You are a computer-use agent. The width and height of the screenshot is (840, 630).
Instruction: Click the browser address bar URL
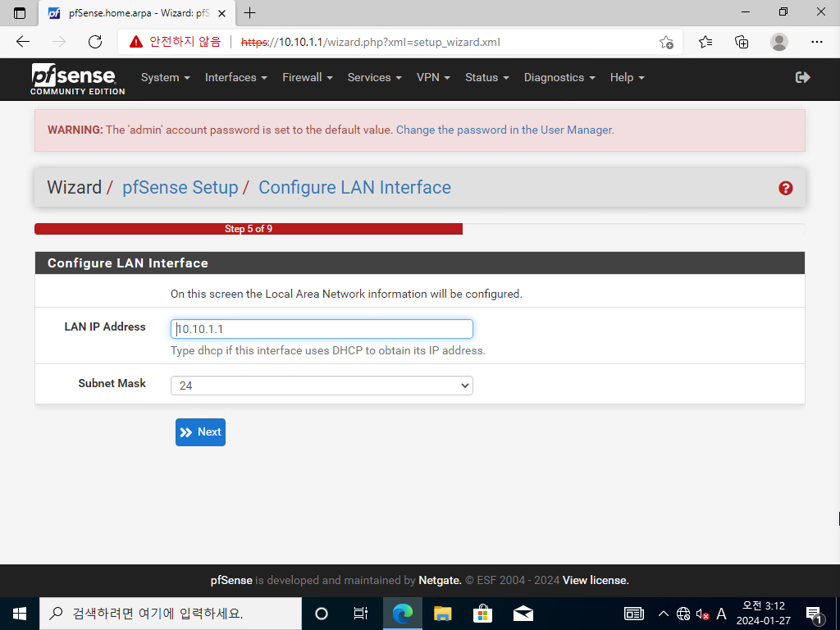pyautogui.click(x=371, y=42)
